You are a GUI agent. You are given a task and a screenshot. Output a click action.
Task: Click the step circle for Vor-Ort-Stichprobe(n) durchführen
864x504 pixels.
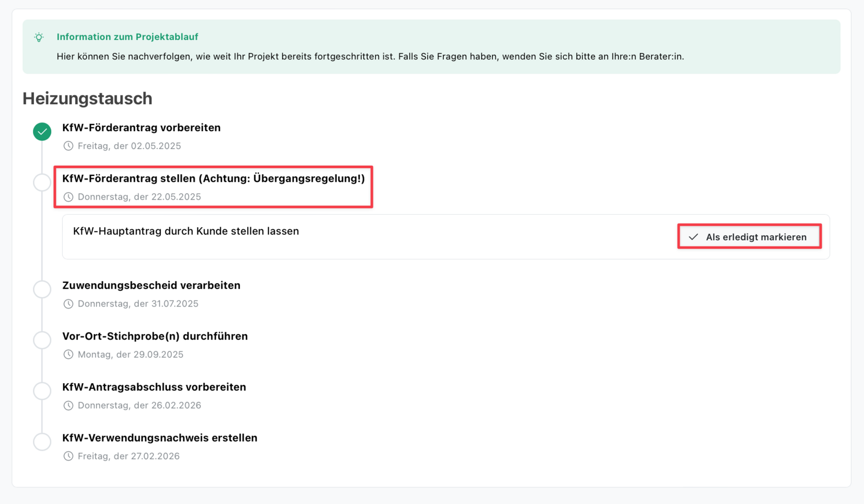pos(42,339)
